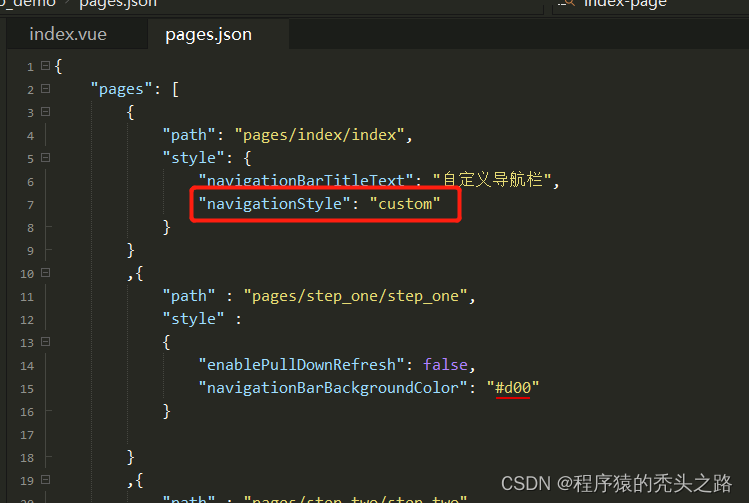Viewport: 749px width, 503px height.
Task: Collapse the fold marker on line 3
Action: pyautogui.click(x=45, y=111)
